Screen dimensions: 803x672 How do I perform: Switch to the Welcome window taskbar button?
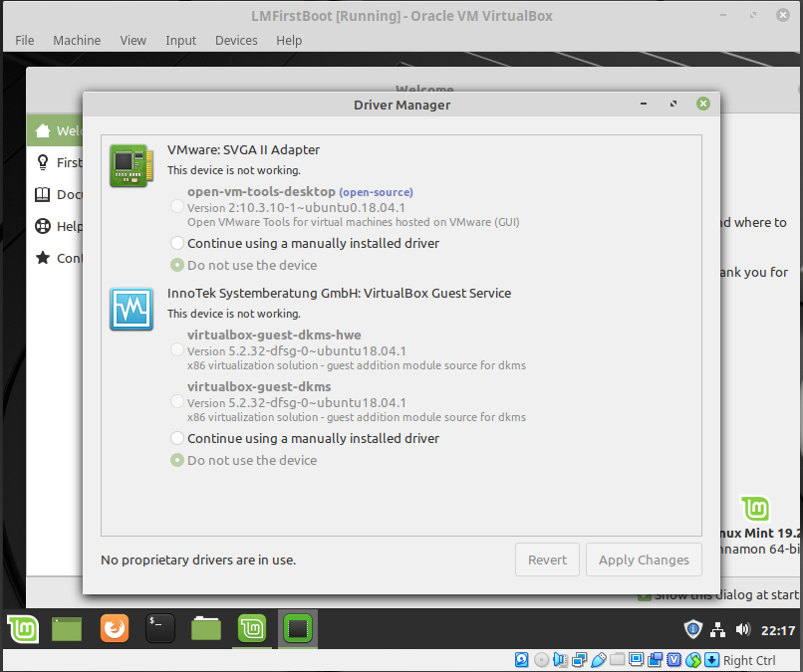coord(252,628)
